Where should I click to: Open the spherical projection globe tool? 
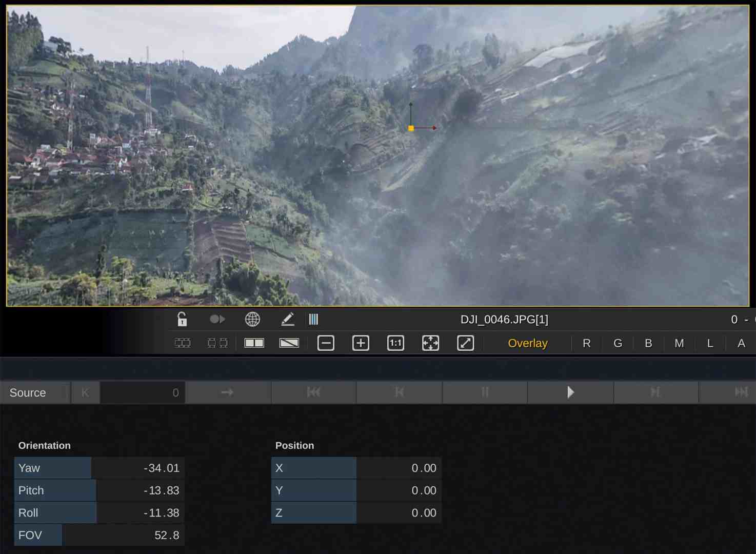pos(252,319)
